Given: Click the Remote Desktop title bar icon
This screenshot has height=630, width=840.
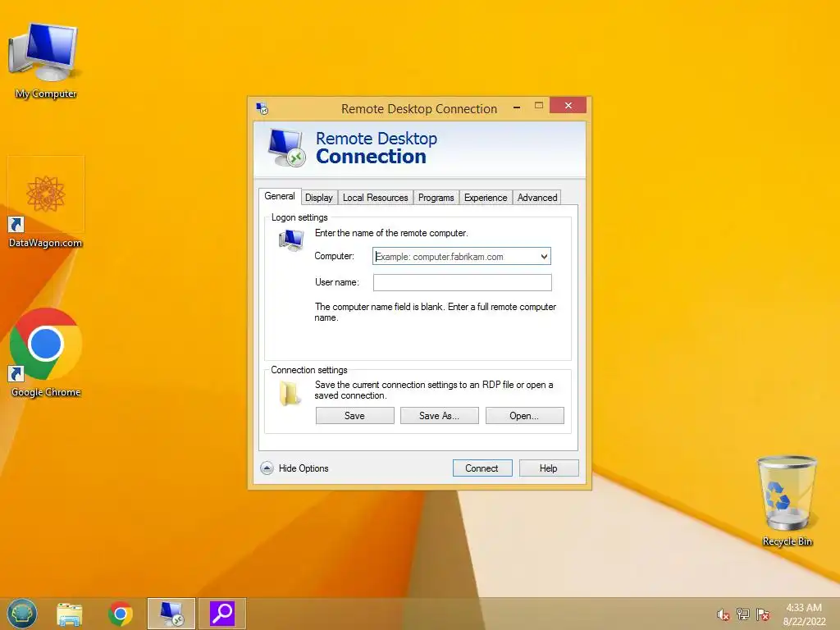Looking at the screenshot, I should point(262,109).
